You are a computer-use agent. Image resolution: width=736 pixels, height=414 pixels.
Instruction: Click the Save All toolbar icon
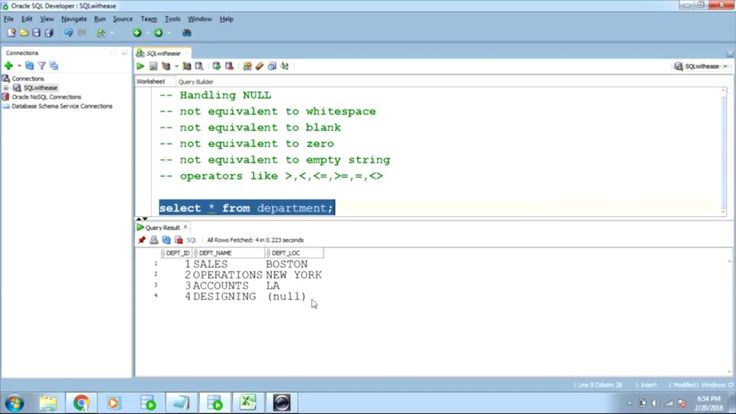49,33
